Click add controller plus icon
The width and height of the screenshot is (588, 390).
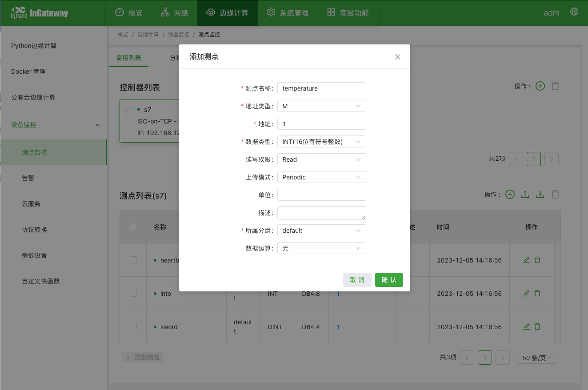540,86
